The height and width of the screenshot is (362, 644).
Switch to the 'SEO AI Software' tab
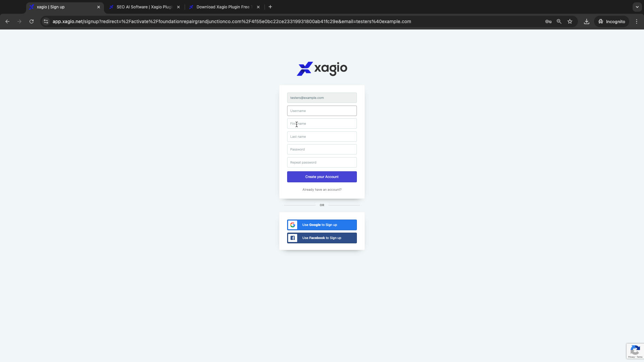(145, 7)
